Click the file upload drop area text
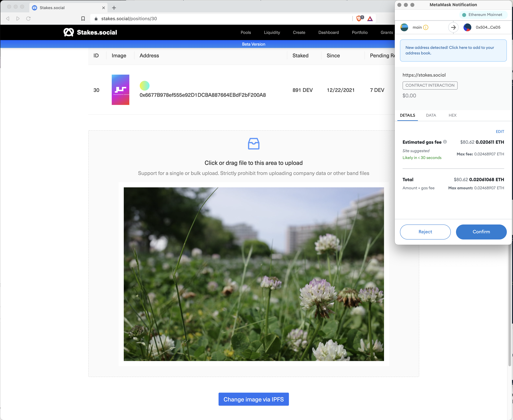Screen dimensions: 513x420 253,163
